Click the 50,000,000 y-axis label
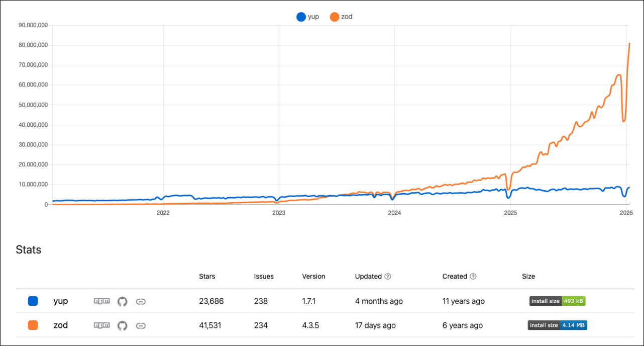Viewport: 644px width, 346px height. pyautogui.click(x=33, y=105)
